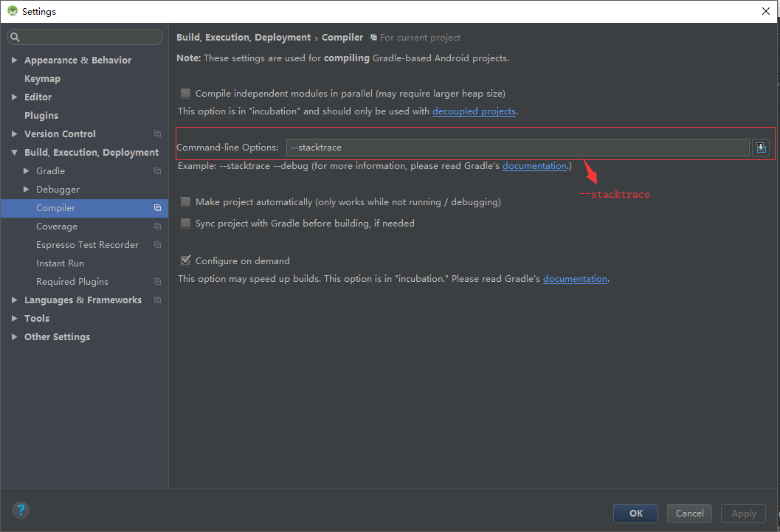Open the decoupled projects link

click(x=474, y=111)
